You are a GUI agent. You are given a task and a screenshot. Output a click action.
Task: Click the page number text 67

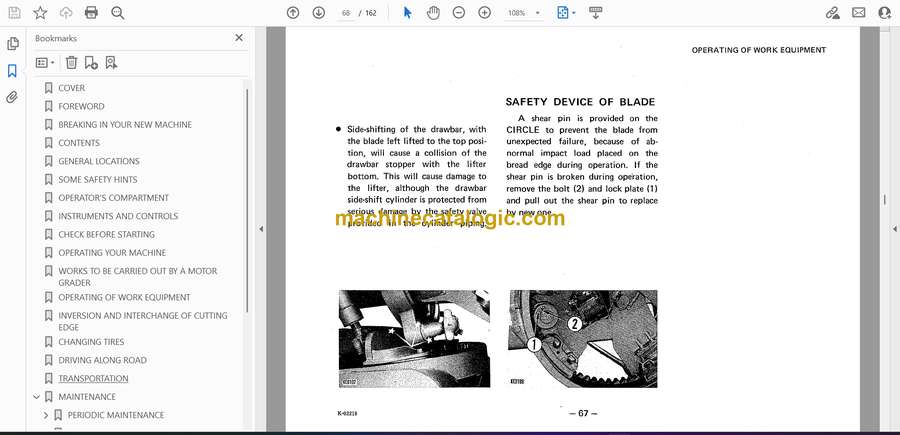583,413
